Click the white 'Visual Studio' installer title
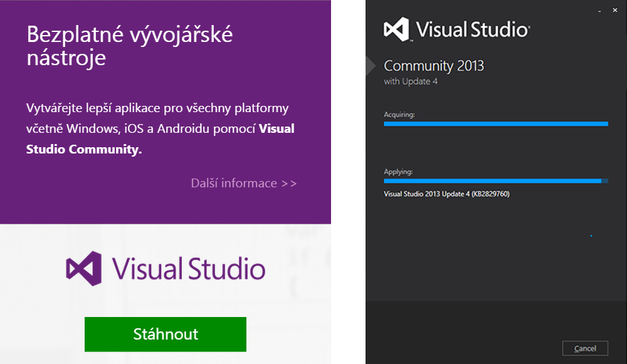Image resolution: width=627 pixels, height=364 pixels. (x=473, y=29)
